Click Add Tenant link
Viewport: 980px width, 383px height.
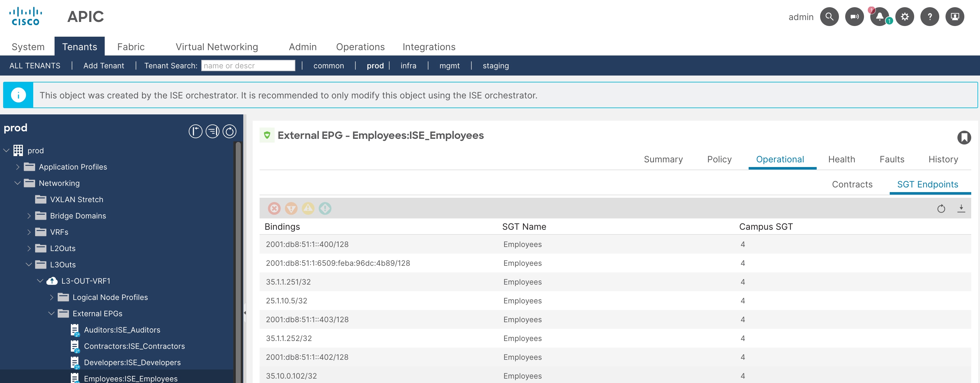[103, 66]
